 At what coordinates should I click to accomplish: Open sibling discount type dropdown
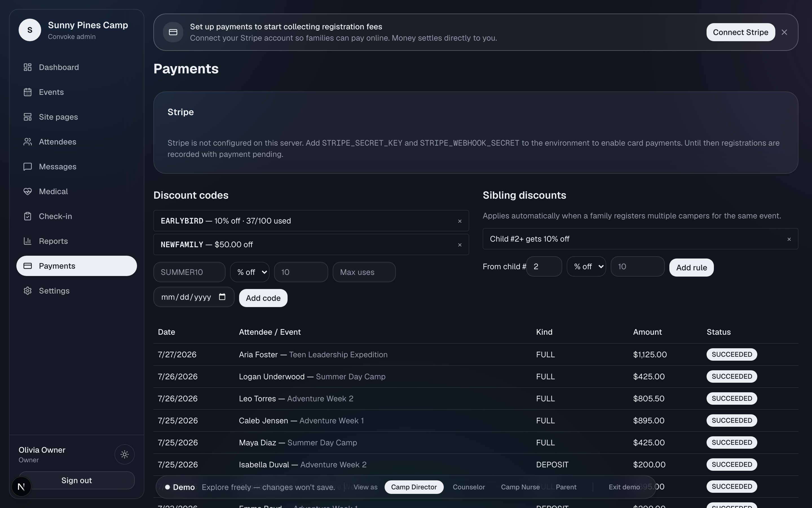point(586,266)
